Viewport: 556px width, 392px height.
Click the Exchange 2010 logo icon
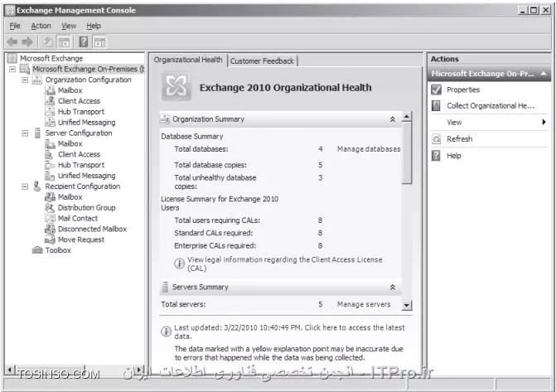point(176,86)
